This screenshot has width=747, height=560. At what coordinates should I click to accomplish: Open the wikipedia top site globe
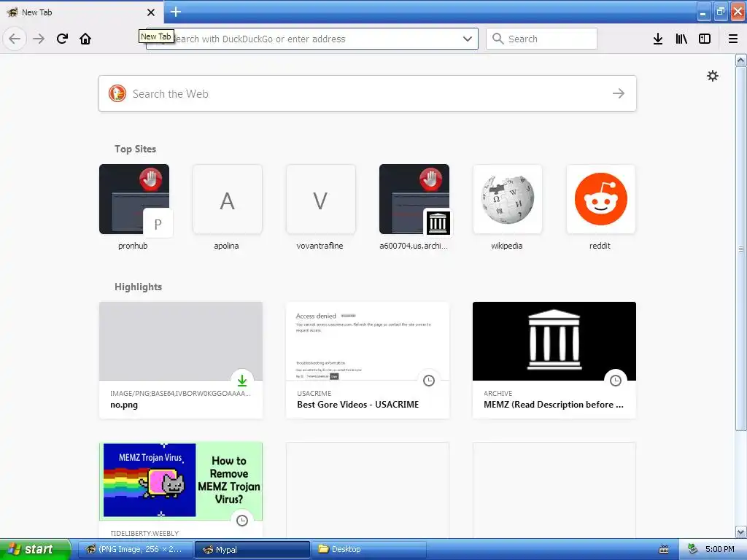tap(508, 199)
